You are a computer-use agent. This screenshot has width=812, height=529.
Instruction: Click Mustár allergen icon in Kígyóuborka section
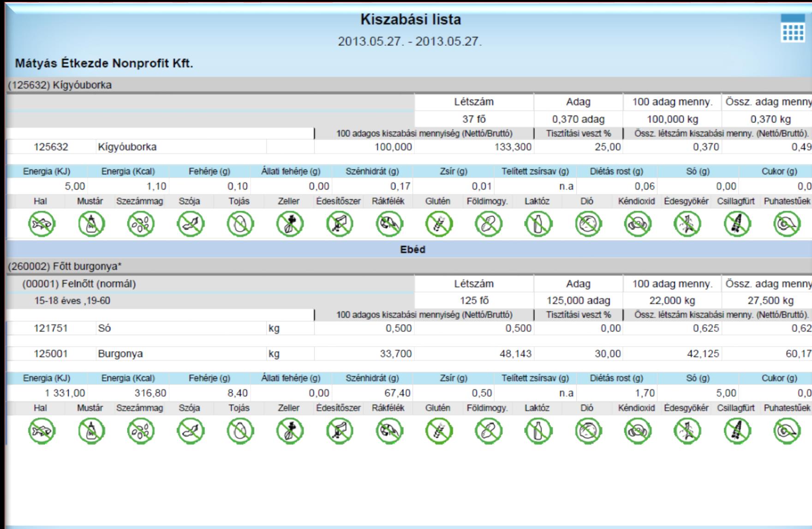(x=91, y=225)
